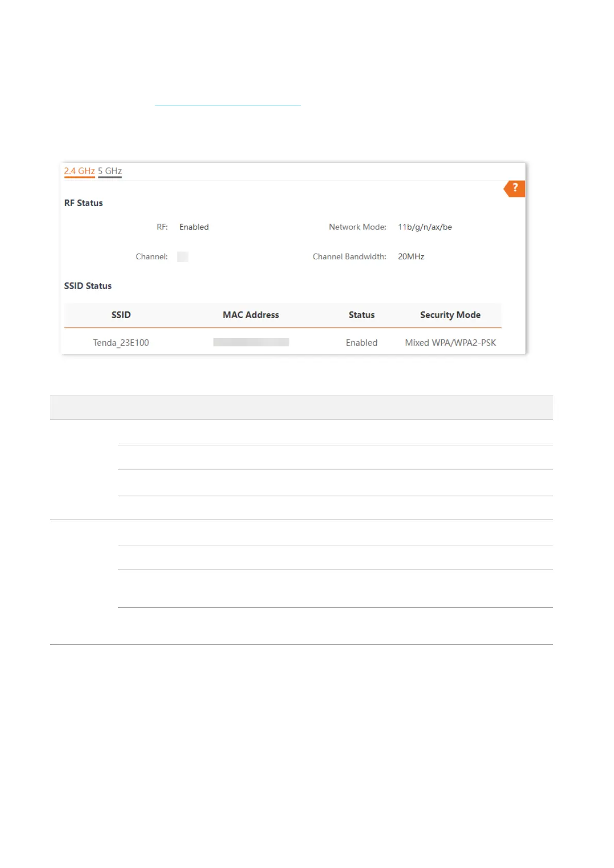The width and height of the screenshot is (614, 868).
Task: Open the orange question mark help icon
Action: pos(515,189)
